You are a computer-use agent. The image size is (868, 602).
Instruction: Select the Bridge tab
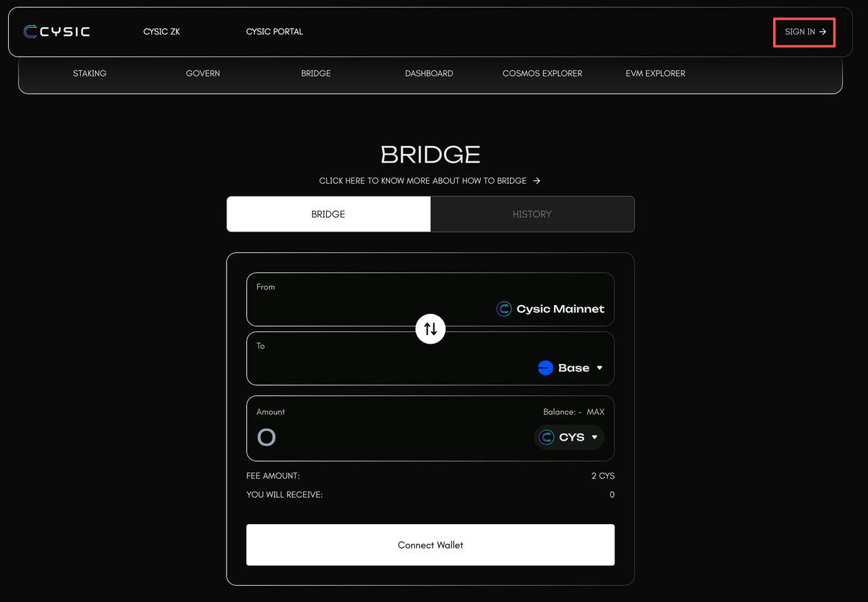pos(328,214)
